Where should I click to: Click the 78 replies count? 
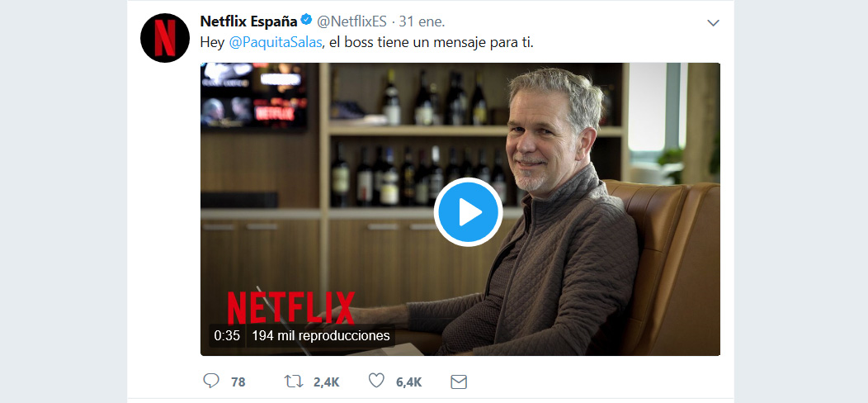coord(238,382)
